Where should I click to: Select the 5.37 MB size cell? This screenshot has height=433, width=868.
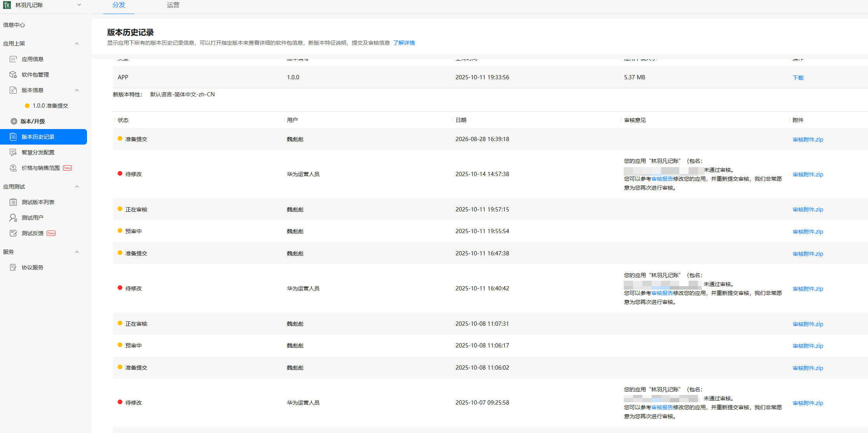(x=635, y=77)
